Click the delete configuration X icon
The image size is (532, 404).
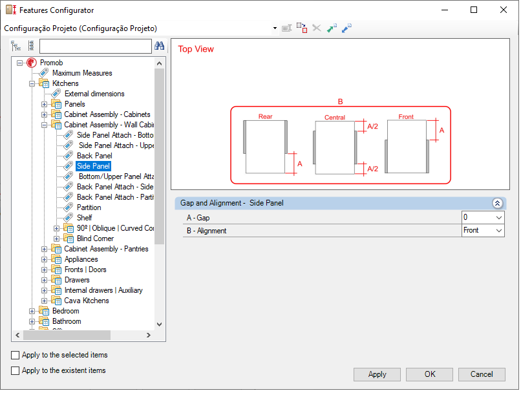(x=317, y=28)
